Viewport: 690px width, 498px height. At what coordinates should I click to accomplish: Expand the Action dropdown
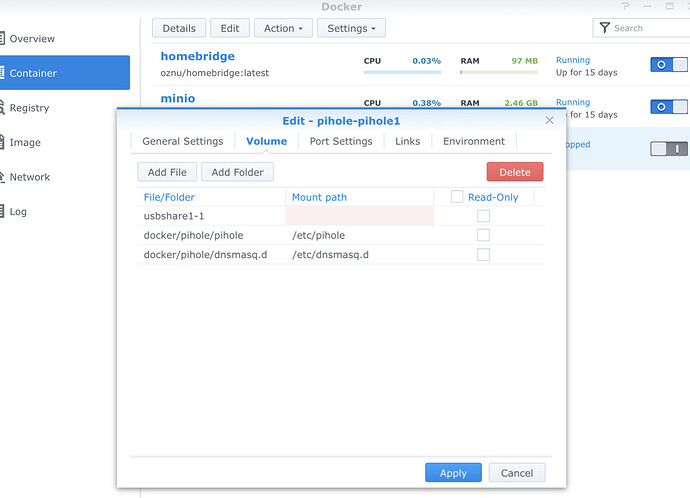[283, 28]
